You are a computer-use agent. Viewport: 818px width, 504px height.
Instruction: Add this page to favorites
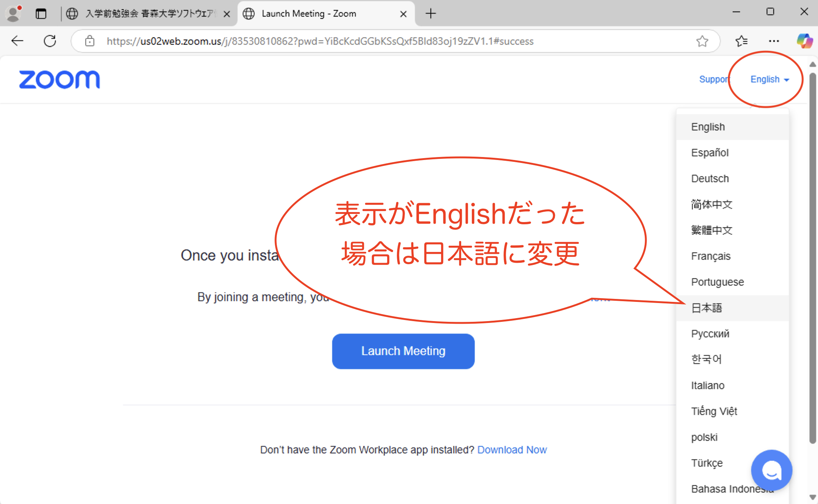702,41
